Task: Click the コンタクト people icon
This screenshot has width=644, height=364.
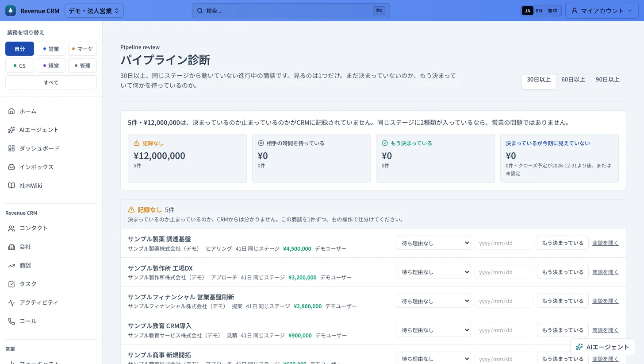Action: (11, 228)
